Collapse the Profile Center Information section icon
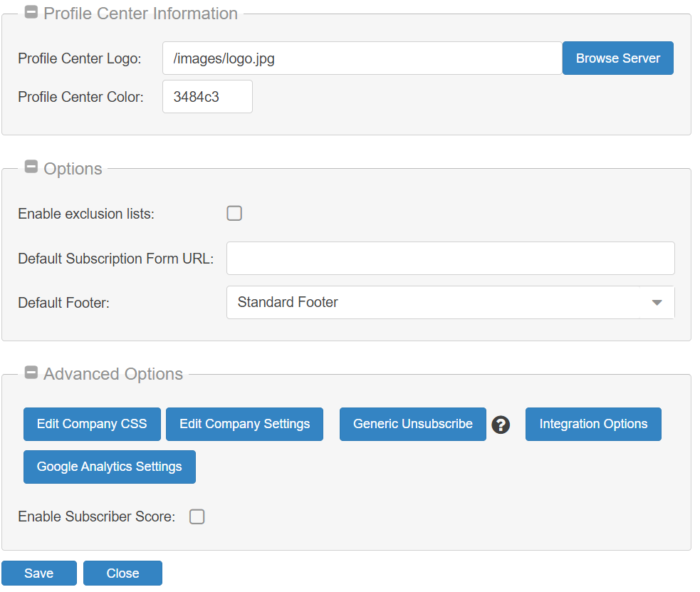The width and height of the screenshot is (700, 592). (x=31, y=12)
